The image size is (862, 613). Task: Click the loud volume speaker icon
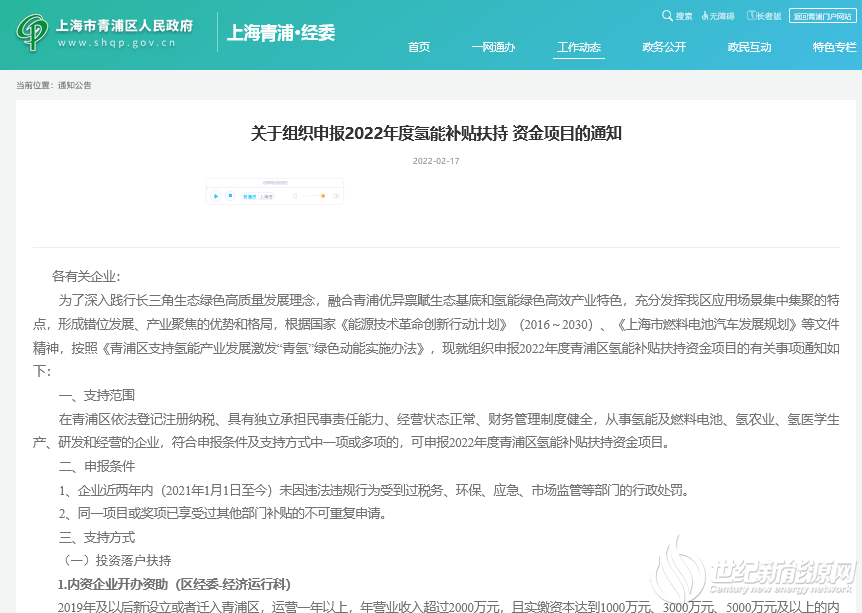(x=336, y=196)
